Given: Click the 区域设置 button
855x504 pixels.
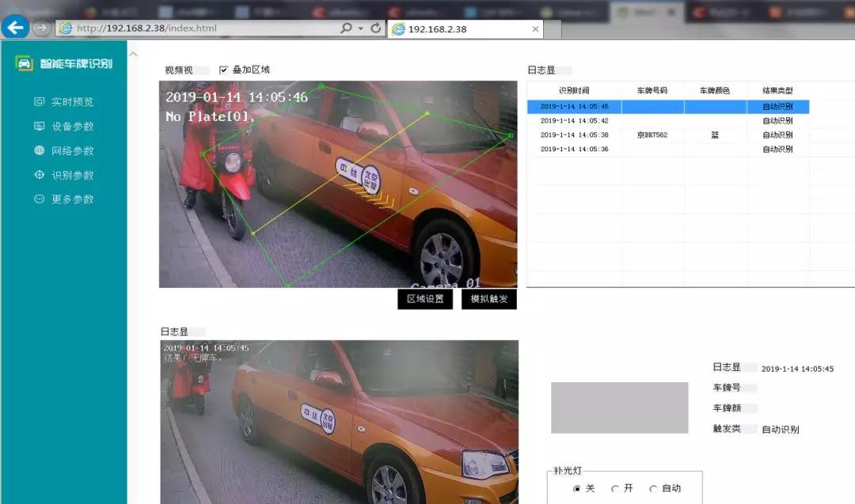Looking at the screenshot, I should (x=425, y=299).
